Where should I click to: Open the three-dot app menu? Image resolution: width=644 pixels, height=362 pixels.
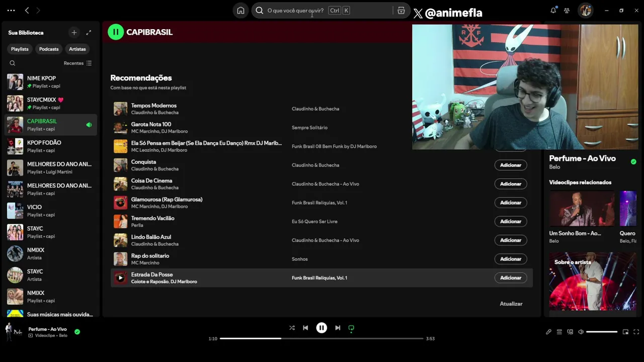(11, 11)
